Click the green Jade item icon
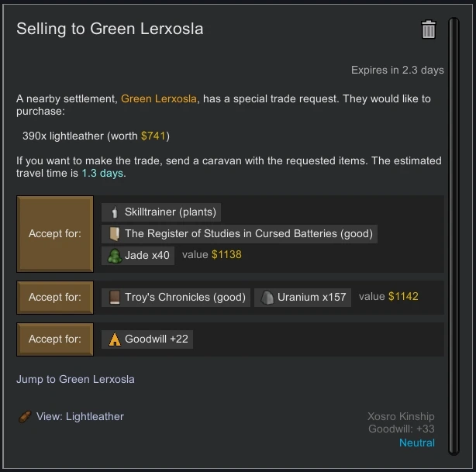This screenshot has width=476, height=472. tap(114, 256)
